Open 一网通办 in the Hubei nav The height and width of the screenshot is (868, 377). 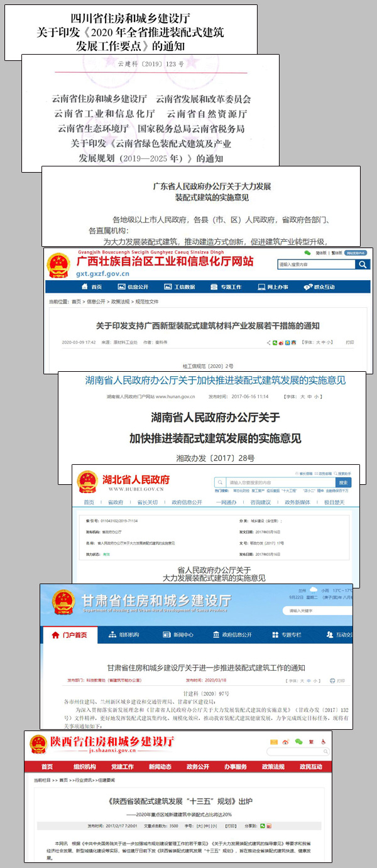click(x=226, y=502)
